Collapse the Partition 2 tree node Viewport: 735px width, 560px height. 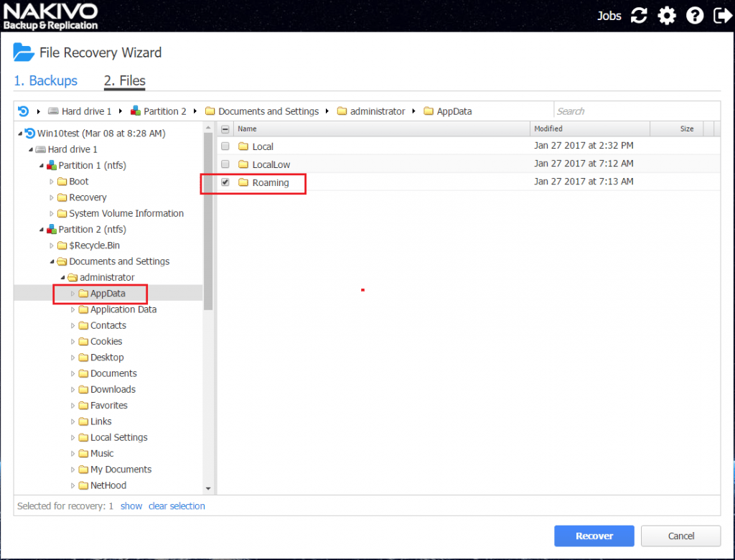pyautogui.click(x=42, y=229)
